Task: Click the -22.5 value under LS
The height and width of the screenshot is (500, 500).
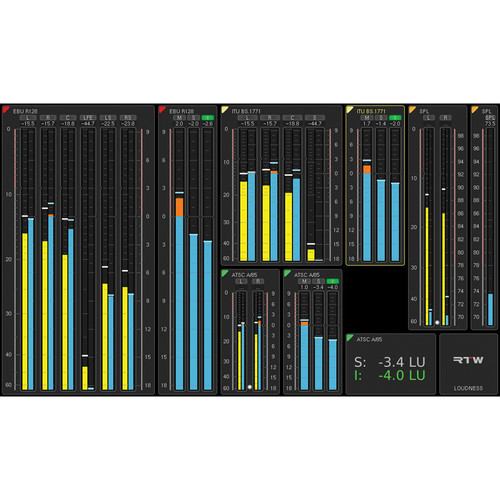Action: pos(108,124)
